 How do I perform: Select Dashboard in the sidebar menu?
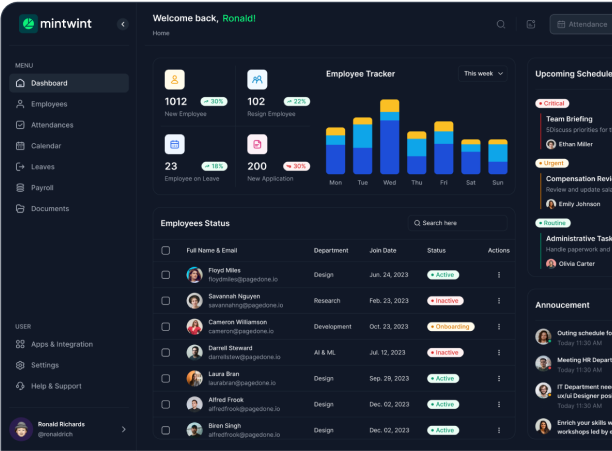69,83
